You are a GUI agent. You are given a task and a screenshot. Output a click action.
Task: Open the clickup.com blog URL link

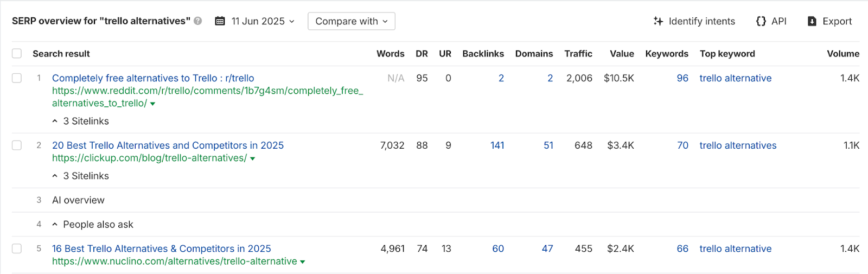(149, 158)
